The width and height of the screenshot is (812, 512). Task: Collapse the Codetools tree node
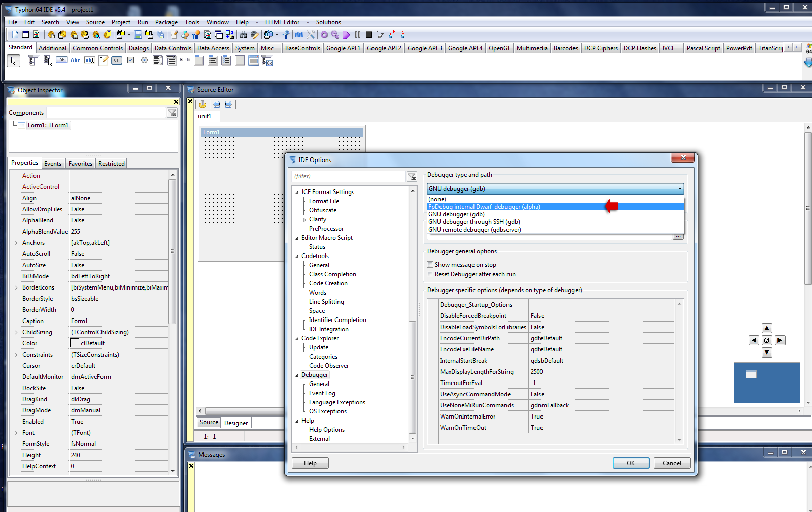(x=297, y=257)
